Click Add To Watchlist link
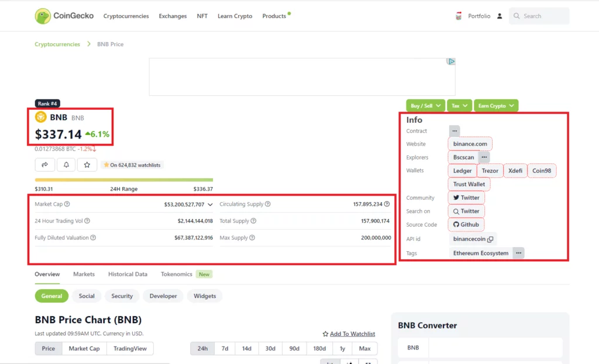 coord(352,334)
